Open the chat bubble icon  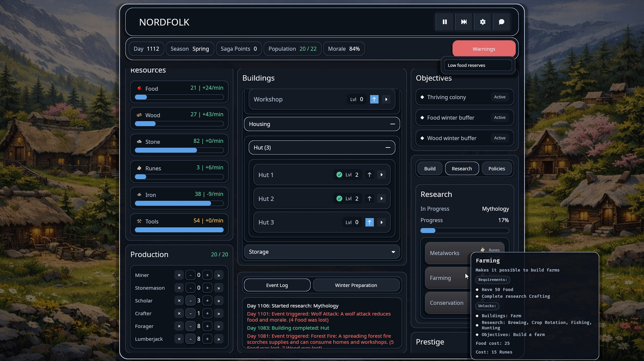click(x=501, y=22)
